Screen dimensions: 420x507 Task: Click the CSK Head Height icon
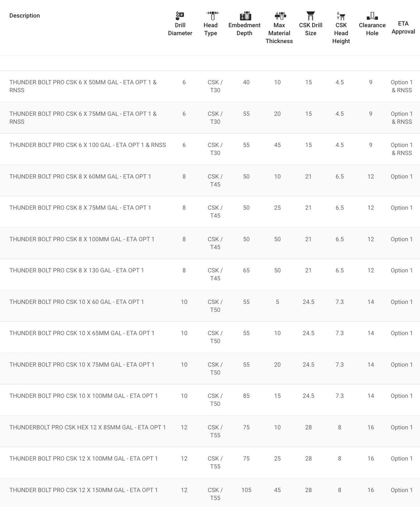pyautogui.click(x=341, y=16)
